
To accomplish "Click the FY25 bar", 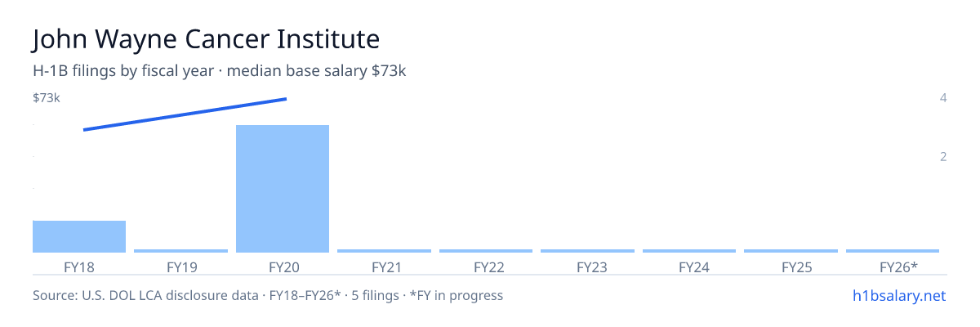I will click(x=791, y=251).
